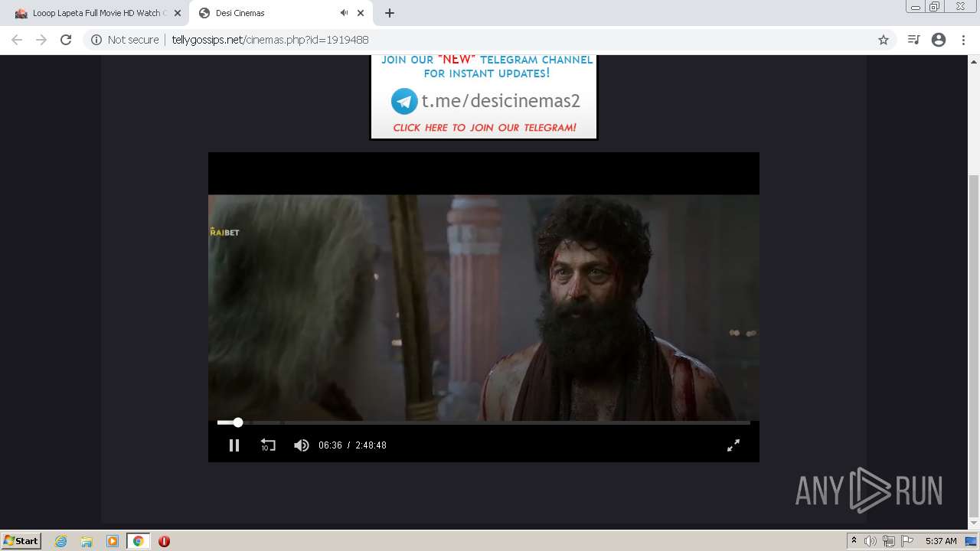Click the taskbar clock 5:37 AM
Screen dimensions: 980x551
pyautogui.click(x=941, y=541)
